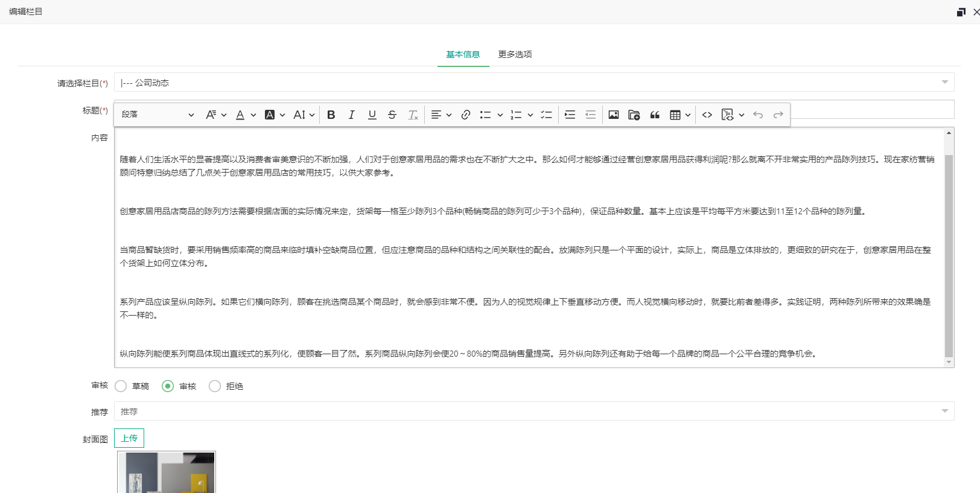The width and height of the screenshot is (980, 493).
Task: Click the insert table icon
Action: pyautogui.click(x=675, y=115)
